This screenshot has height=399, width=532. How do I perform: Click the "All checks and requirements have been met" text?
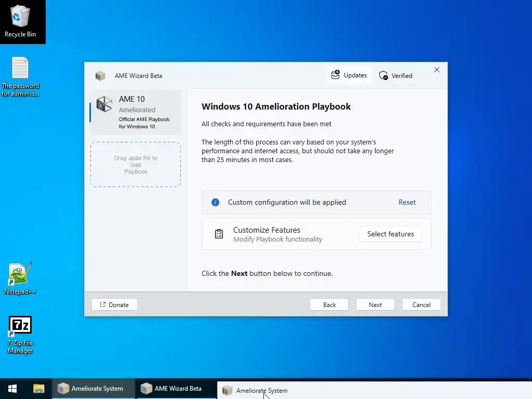267,124
